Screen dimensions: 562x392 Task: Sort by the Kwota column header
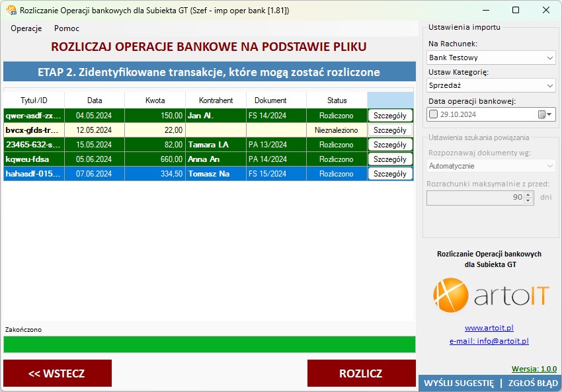pyautogui.click(x=155, y=100)
